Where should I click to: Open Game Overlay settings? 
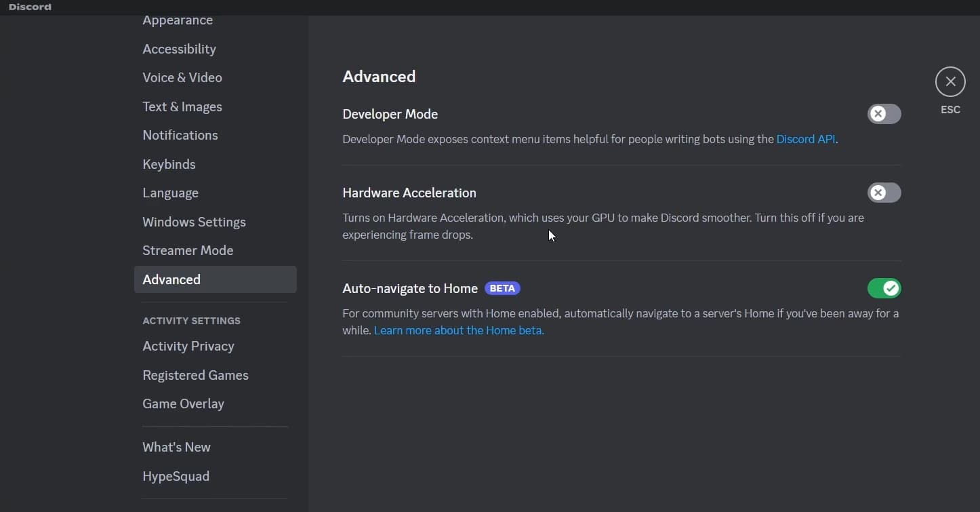pos(183,403)
